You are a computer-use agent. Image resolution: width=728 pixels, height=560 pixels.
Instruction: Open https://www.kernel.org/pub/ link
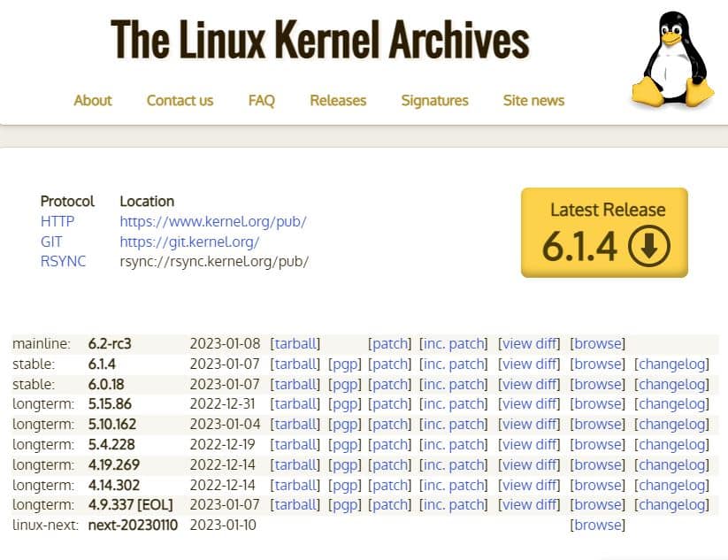pyautogui.click(x=213, y=221)
